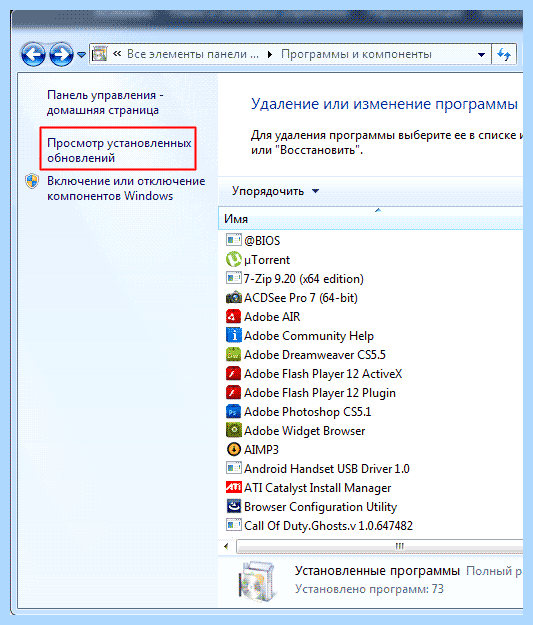The width and height of the screenshot is (533, 625).
Task: Open recent pages dropdown next to Forward
Action: [81, 55]
